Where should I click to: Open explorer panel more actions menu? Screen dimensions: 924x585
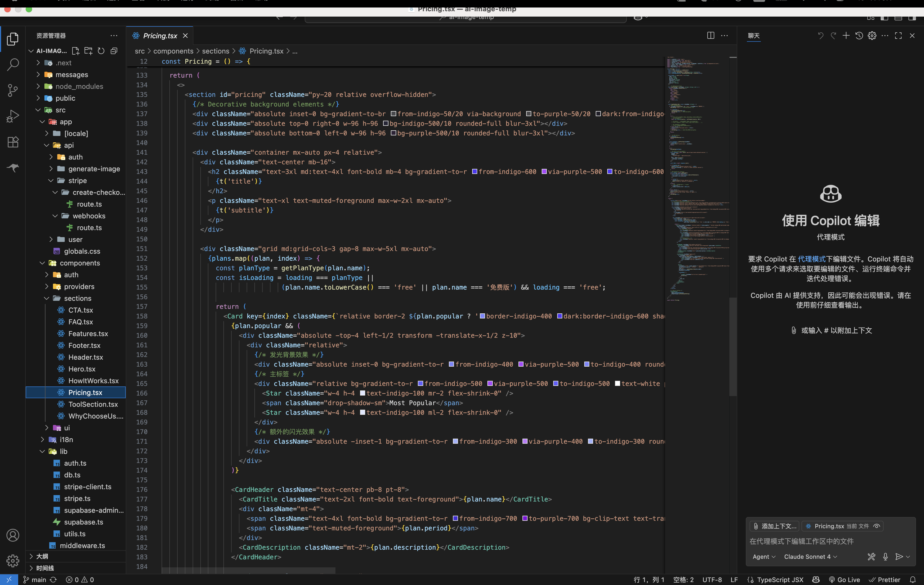tap(114, 35)
